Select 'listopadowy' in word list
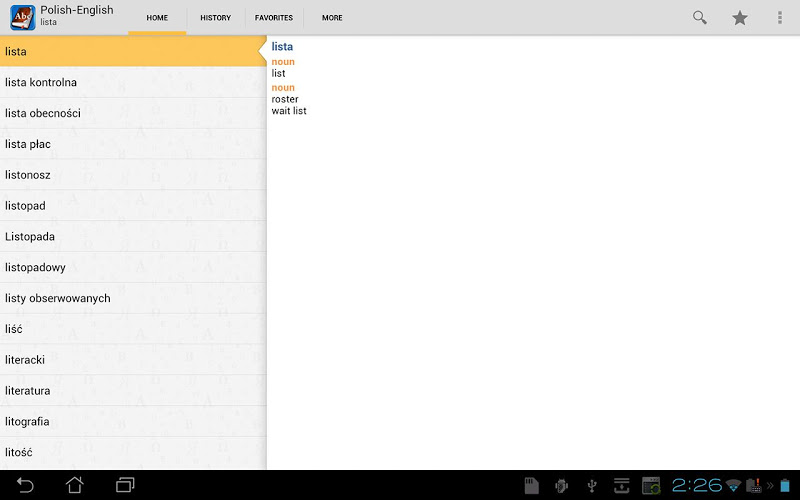This screenshot has height=500, width=800. 133,267
